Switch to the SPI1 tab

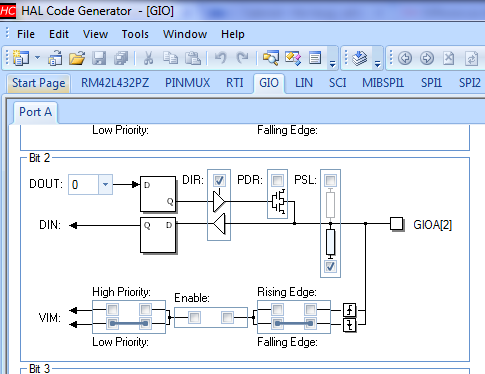coord(431,83)
